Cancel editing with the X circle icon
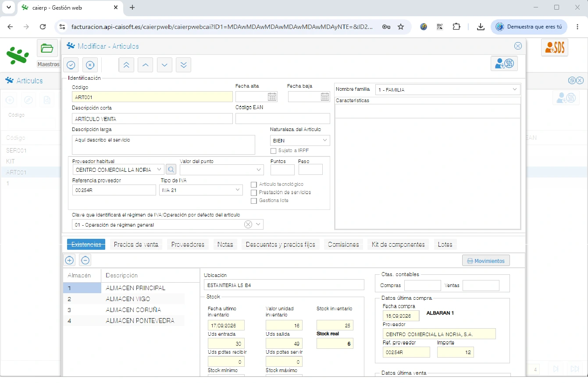 pos(90,65)
